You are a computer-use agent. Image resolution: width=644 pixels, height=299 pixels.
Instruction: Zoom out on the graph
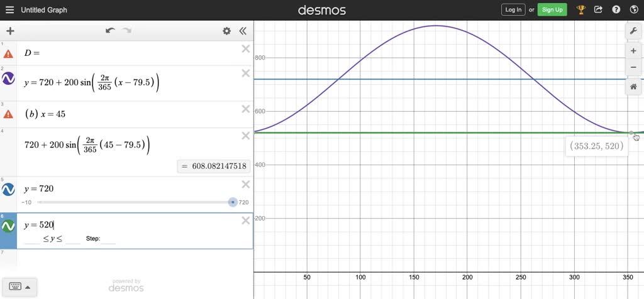coord(633,67)
